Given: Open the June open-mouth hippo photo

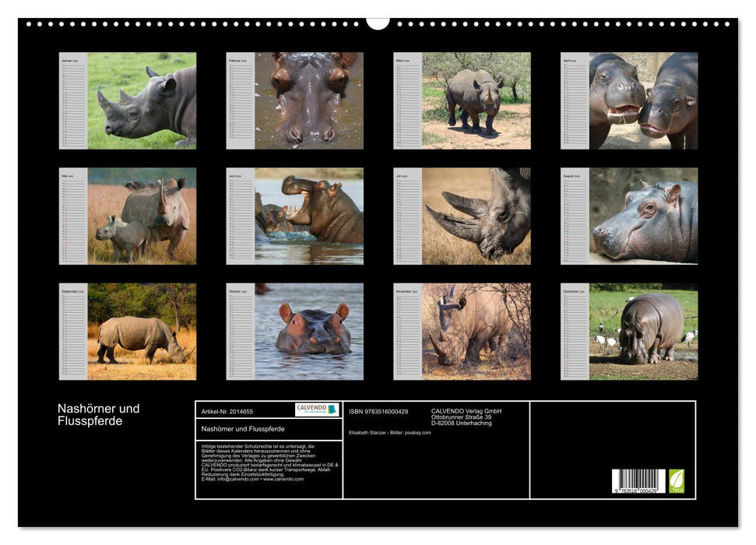Looking at the screenshot, I should click(309, 216).
